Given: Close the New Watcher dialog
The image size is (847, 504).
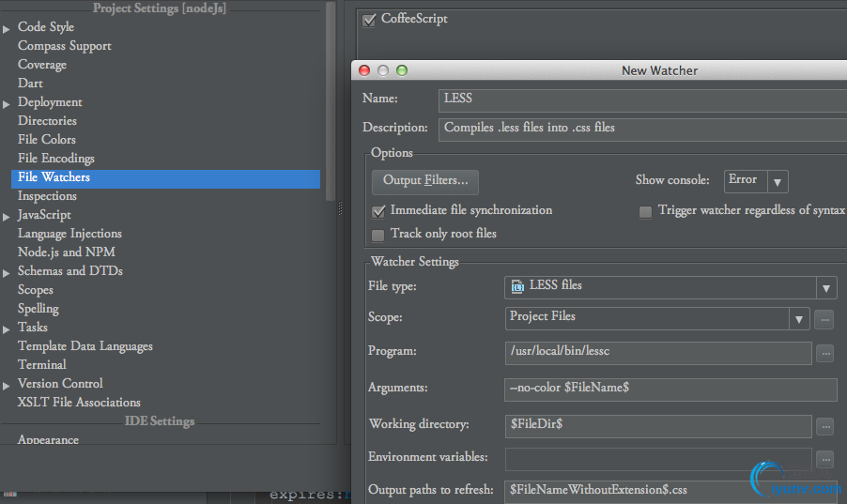Looking at the screenshot, I should point(364,70).
